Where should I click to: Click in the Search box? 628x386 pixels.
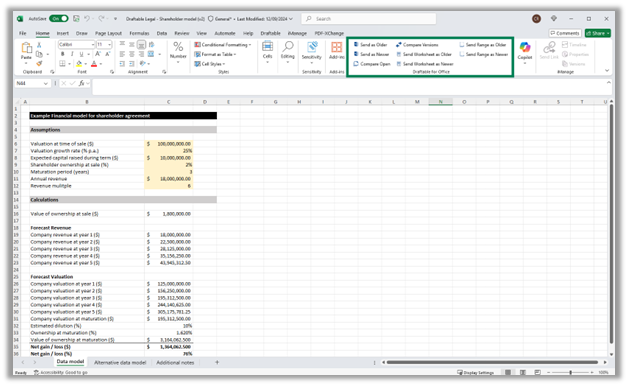[368, 18]
